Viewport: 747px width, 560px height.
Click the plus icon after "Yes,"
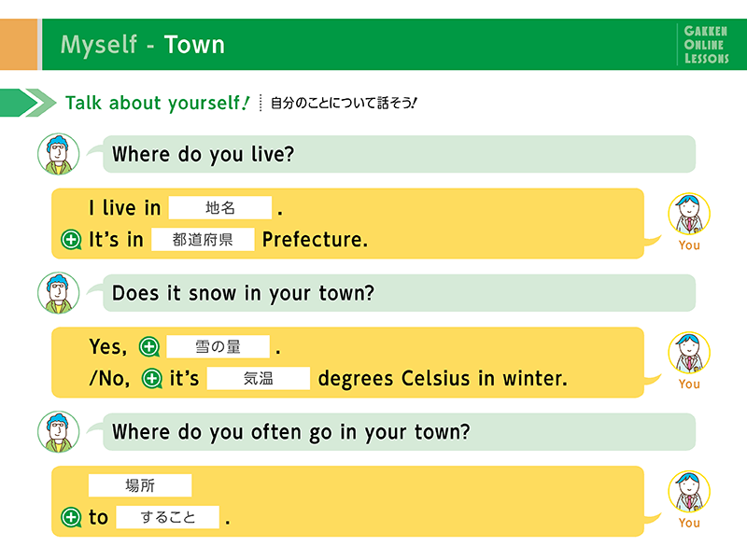tap(148, 348)
